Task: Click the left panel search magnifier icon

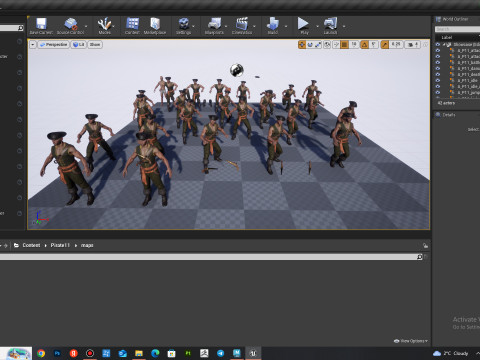Action: [21, 28]
